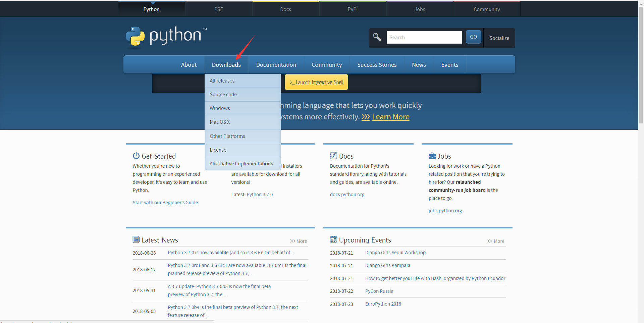The image size is (644, 323).
Task: Click the 2018-06-28 news date
Action: (144, 253)
